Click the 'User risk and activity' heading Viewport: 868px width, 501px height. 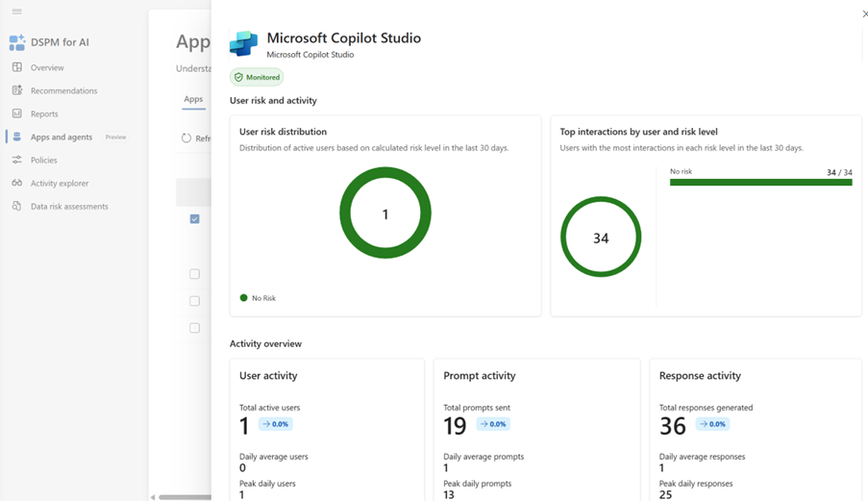273,101
